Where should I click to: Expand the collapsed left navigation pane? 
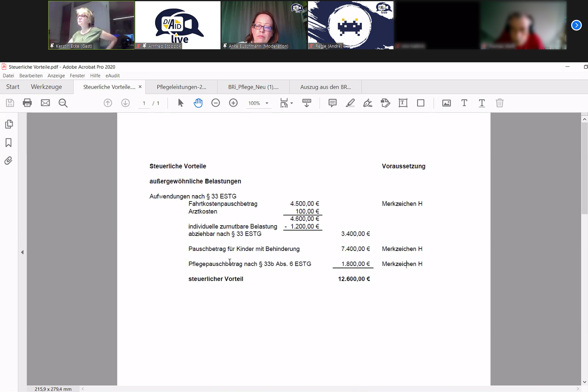click(22, 252)
